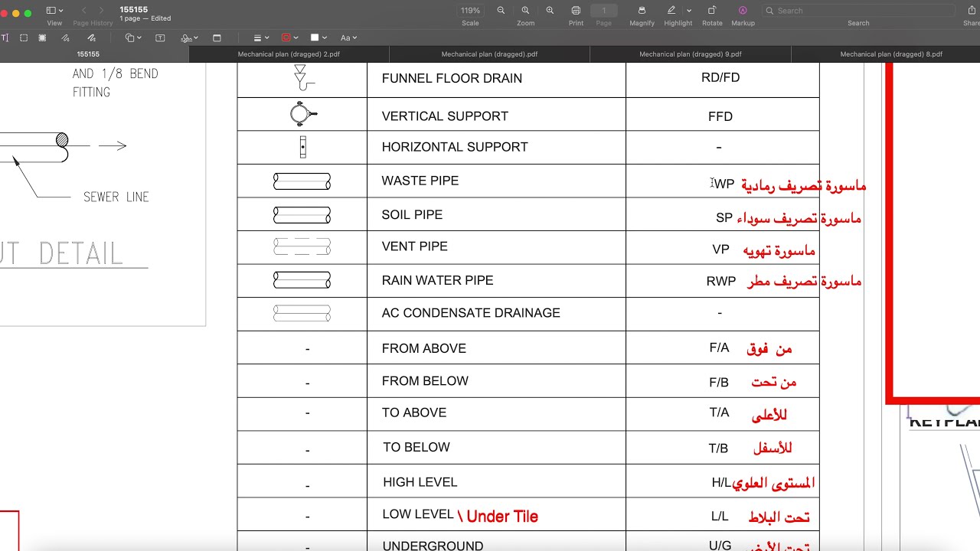Go back in page history
The height and width of the screenshot is (551, 980).
click(83, 11)
